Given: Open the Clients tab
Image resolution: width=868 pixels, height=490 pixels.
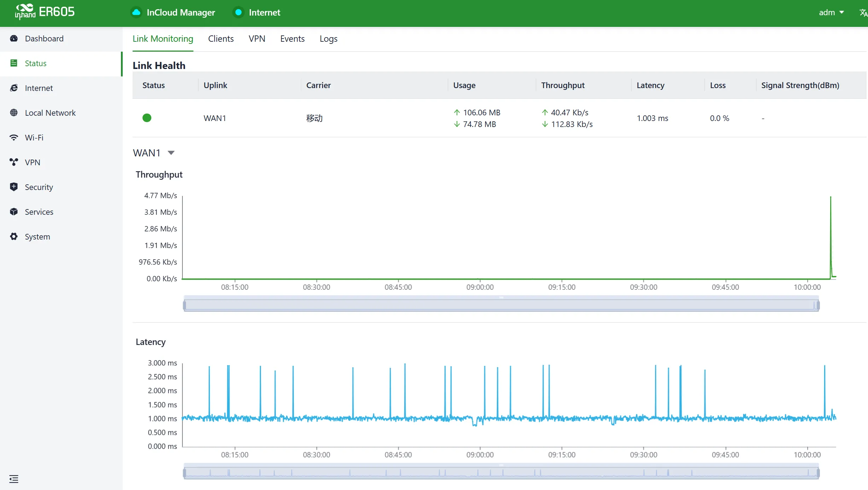Looking at the screenshot, I should pos(221,39).
